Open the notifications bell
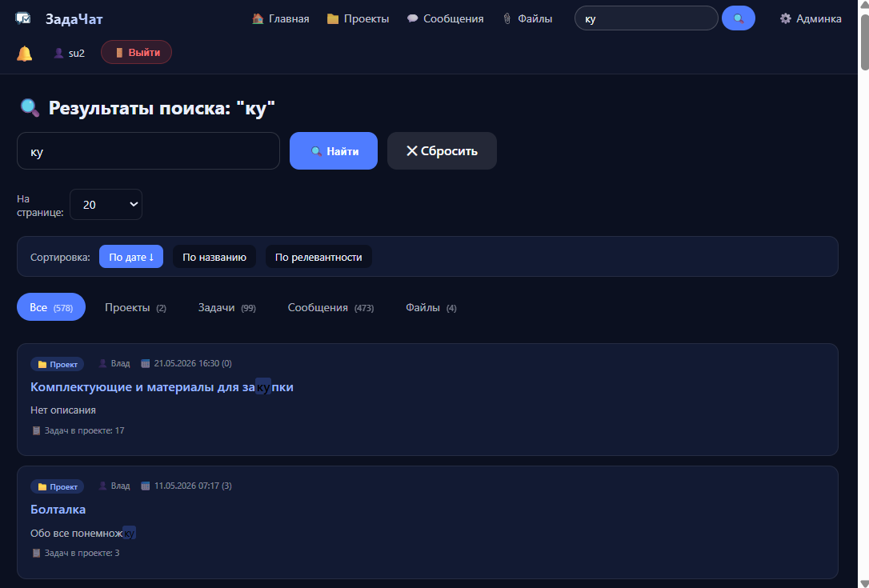Image resolution: width=869 pixels, height=588 pixels. (24, 54)
